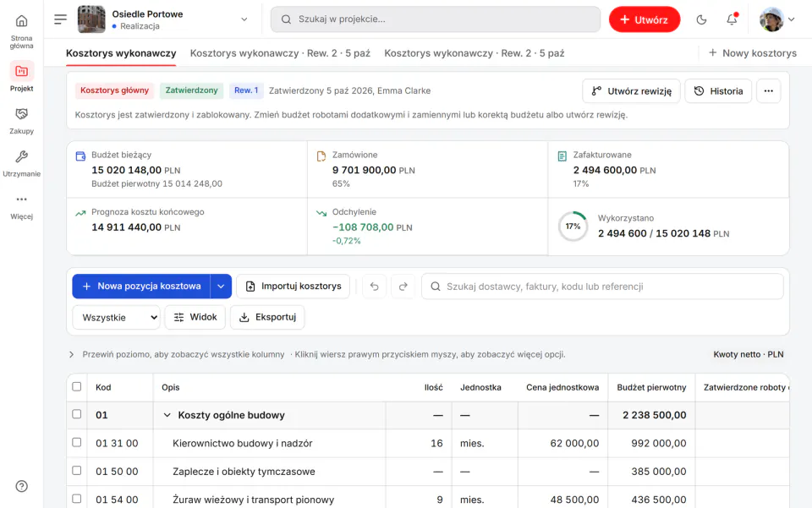This screenshot has height=508, width=812.
Task: Open the help question mark icon
Action: click(x=22, y=486)
